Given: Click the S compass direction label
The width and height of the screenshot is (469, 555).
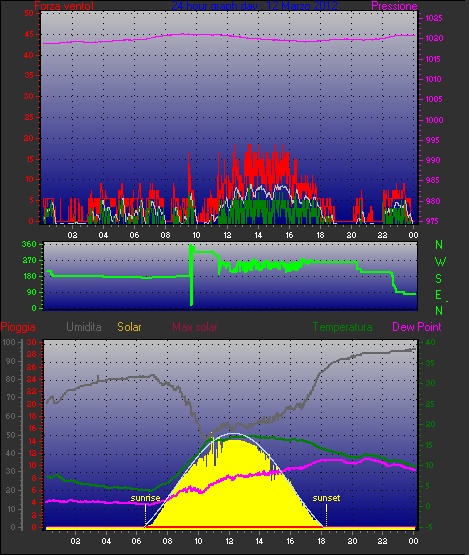Looking at the screenshot, I should click(x=439, y=279).
